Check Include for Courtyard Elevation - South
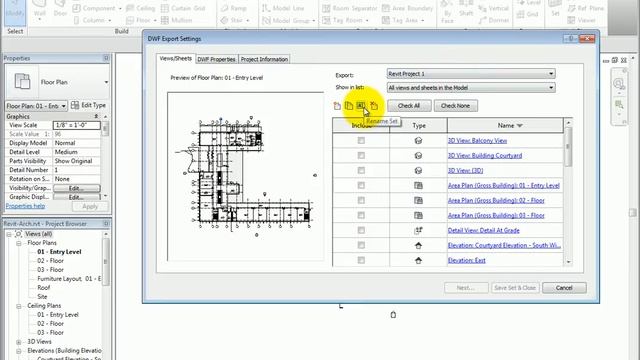The height and width of the screenshot is (360, 640). tap(361, 245)
